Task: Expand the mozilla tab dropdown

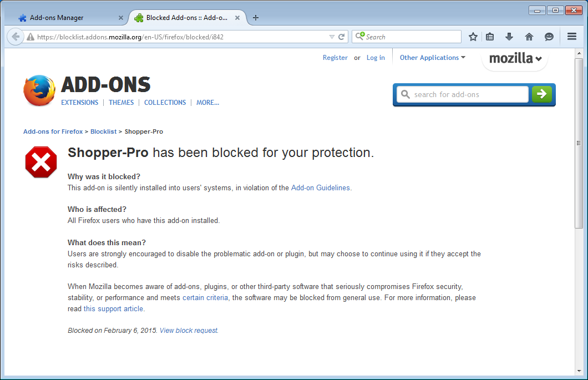Action: 515,59
